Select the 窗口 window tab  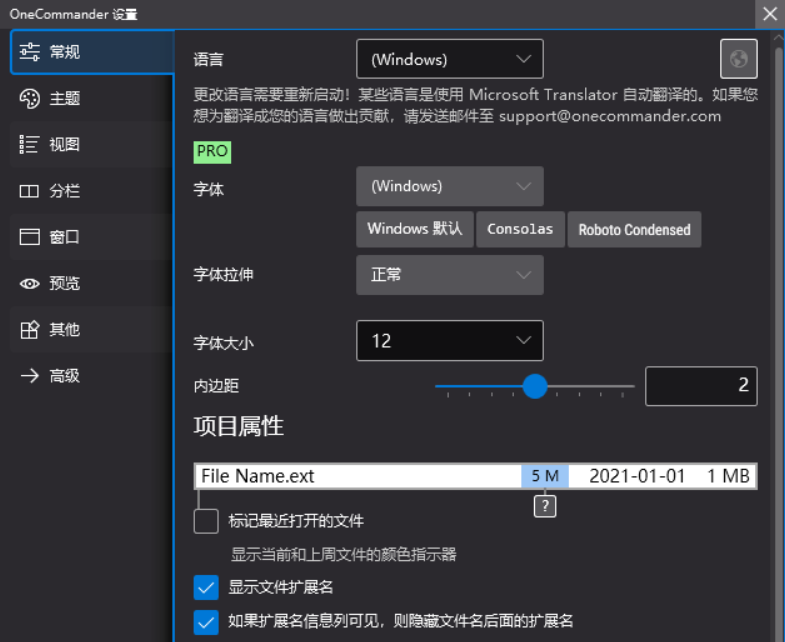(x=92, y=237)
